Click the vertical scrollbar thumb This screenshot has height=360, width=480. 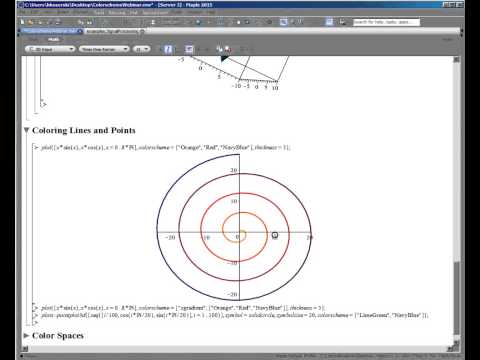tap(456, 297)
